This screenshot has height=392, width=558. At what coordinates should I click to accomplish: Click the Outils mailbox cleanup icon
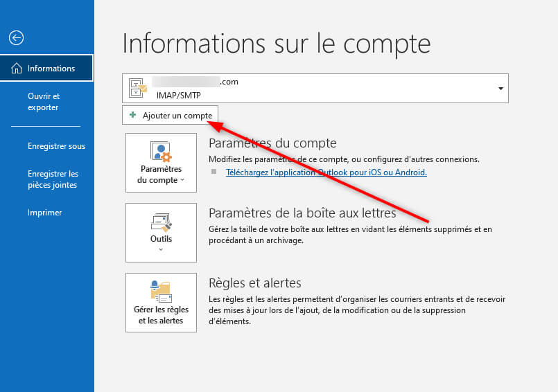[x=161, y=223]
